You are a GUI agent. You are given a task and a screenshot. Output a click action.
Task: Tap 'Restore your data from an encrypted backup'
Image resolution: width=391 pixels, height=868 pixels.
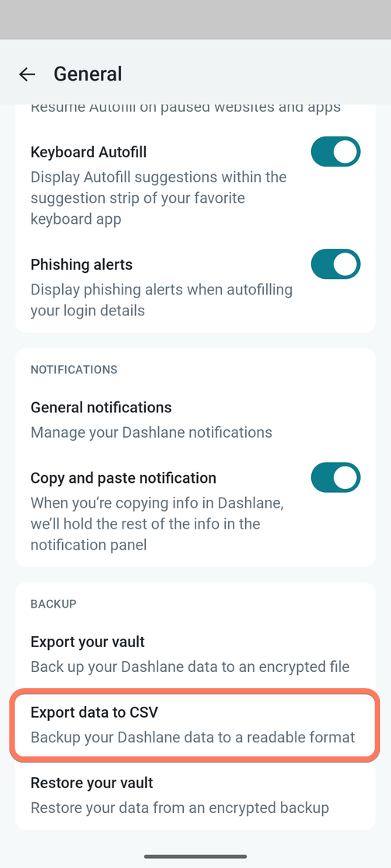(180, 808)
